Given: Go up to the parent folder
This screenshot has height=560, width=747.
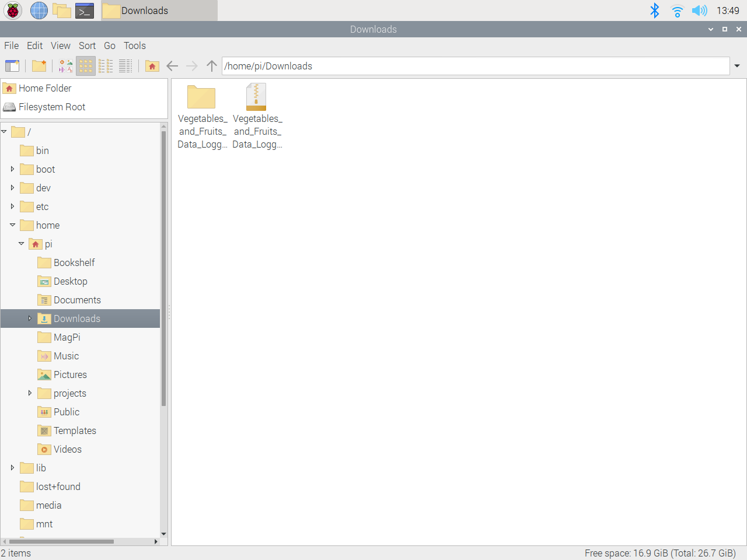Looking at the screenshot, I should pyautogui.click(x=212, y=66).
